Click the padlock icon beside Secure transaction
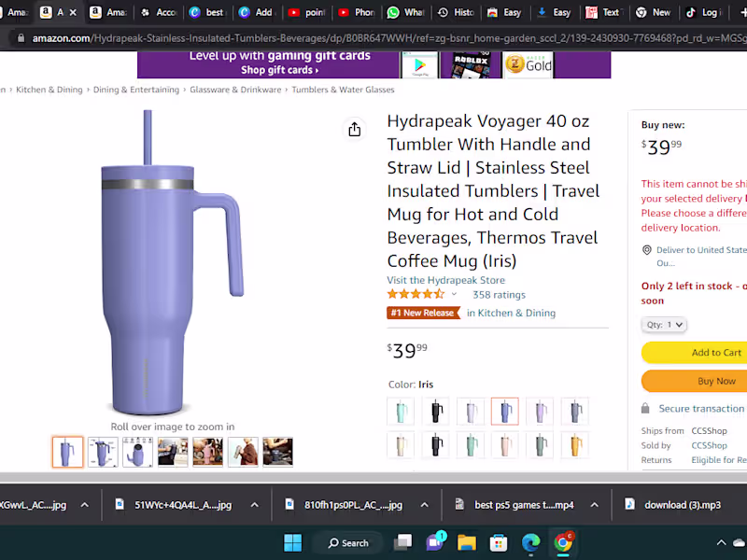747x560 pixels. point(645,408)
